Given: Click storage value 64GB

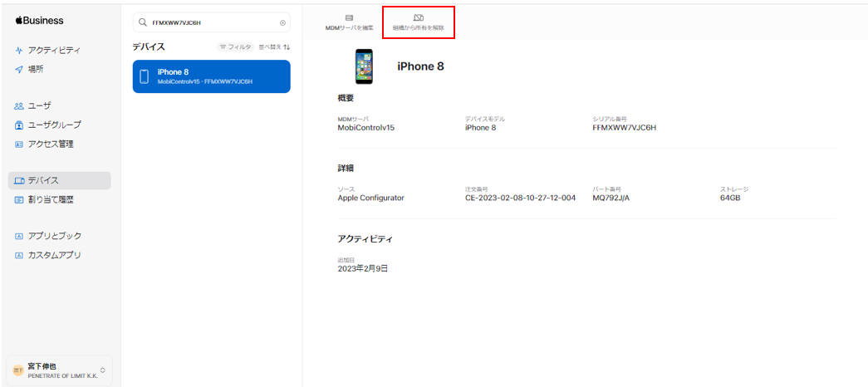Looking at the screenshot, I should [730, 198].
